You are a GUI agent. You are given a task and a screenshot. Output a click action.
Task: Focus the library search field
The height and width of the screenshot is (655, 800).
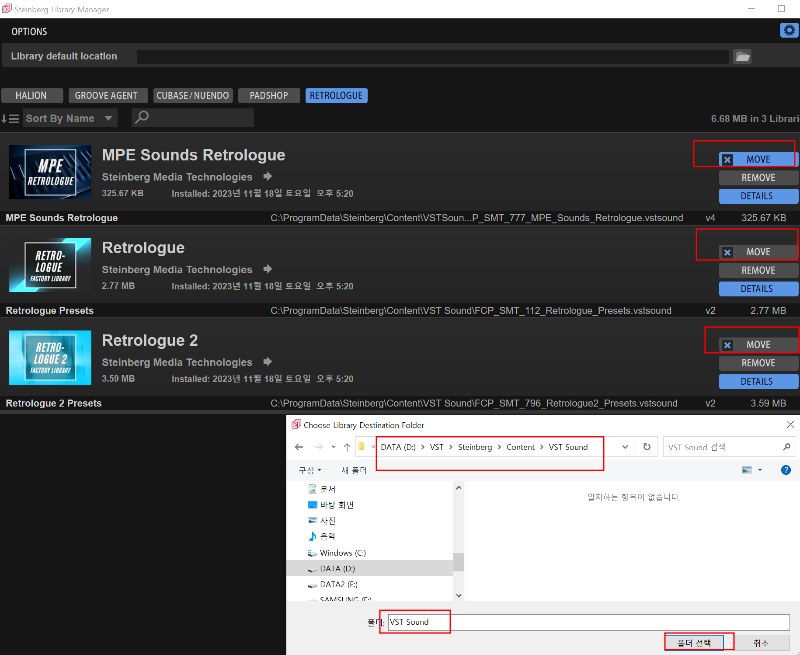193,118
